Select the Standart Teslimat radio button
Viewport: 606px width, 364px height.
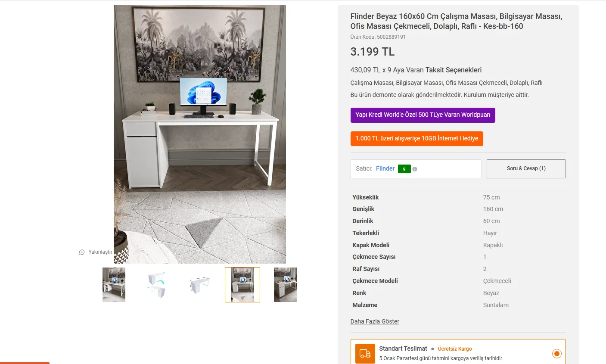[x=557, y=354]
